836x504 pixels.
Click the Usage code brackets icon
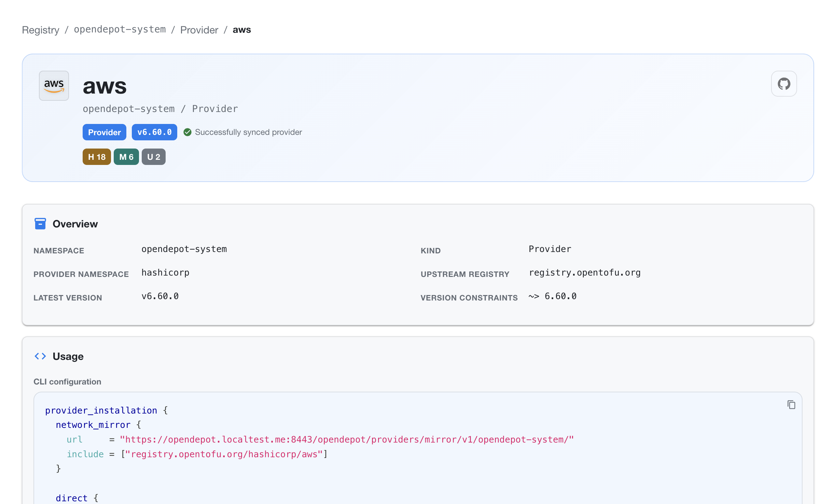coord(40,356)
